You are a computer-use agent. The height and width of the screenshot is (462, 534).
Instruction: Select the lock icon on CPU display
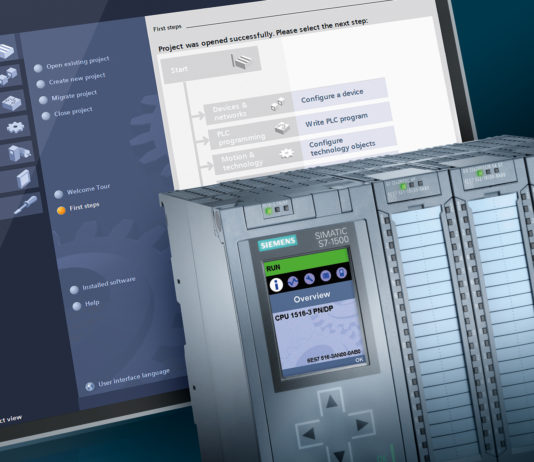(341, 272)
